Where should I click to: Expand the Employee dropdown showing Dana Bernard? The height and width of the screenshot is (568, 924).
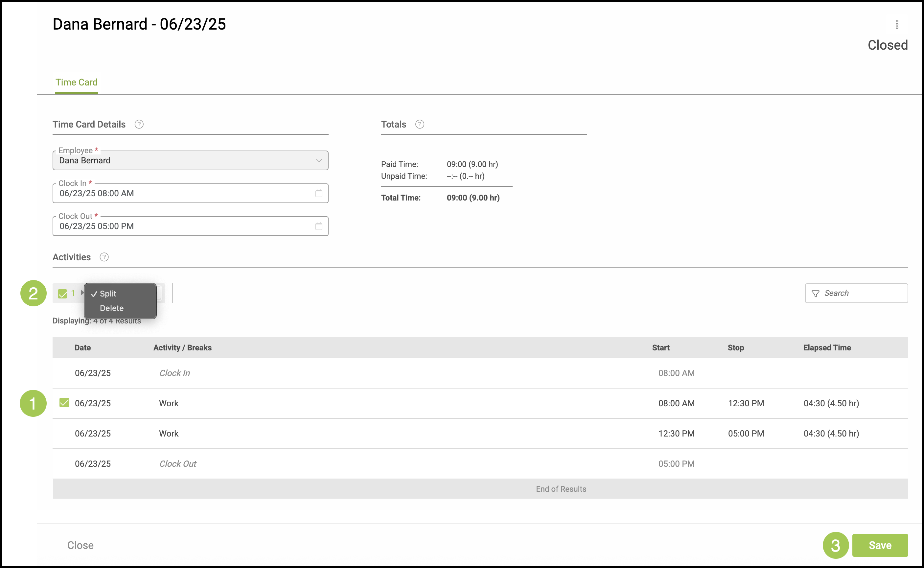[318, 160]
